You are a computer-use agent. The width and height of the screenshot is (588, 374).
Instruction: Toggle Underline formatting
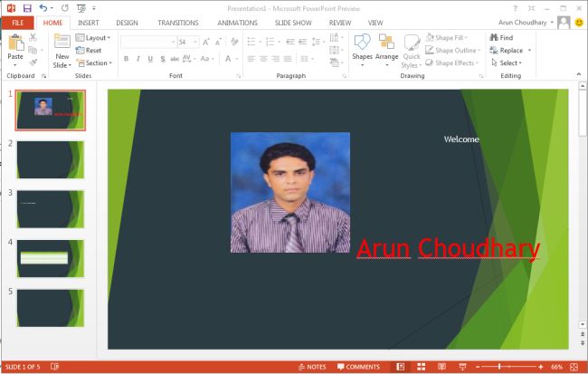point(150,59)
